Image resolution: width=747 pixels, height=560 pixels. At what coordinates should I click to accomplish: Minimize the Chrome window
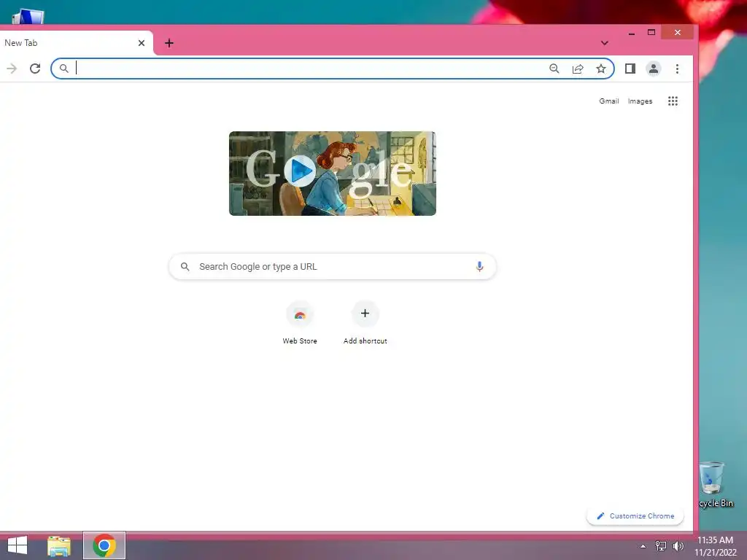click(631, 33)
